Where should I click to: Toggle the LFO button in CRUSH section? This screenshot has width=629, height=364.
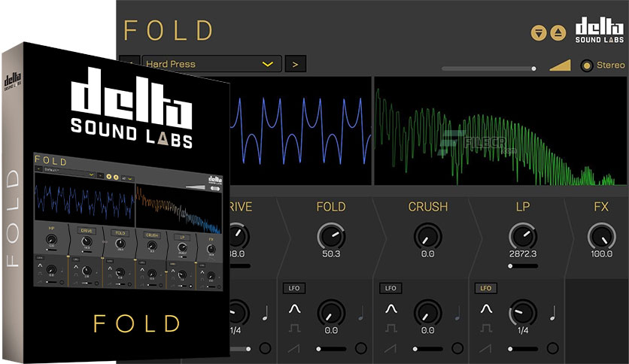(x=390, y=288)
